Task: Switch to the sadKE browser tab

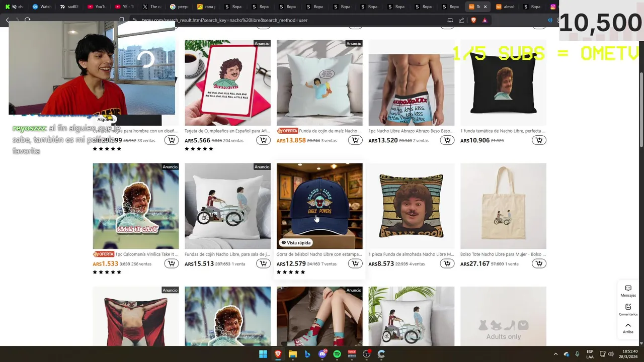Action: click(69, 7)
